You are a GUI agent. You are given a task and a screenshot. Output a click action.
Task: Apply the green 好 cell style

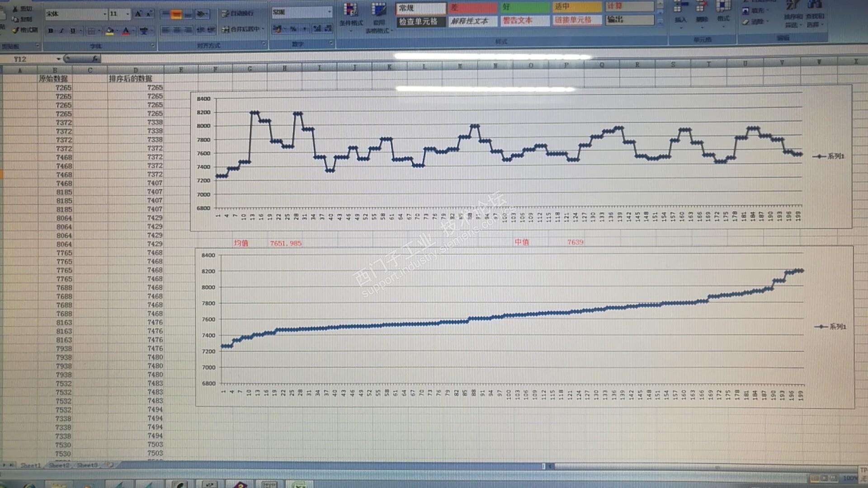point(524,7)
